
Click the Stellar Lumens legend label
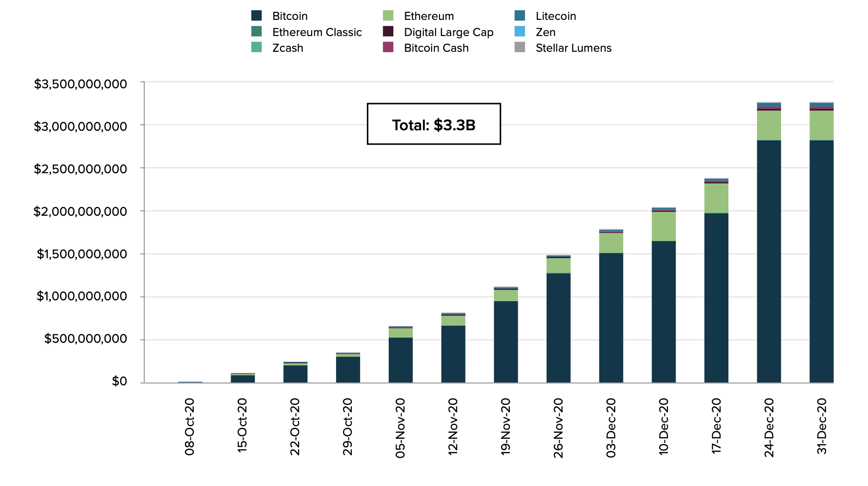573,48
